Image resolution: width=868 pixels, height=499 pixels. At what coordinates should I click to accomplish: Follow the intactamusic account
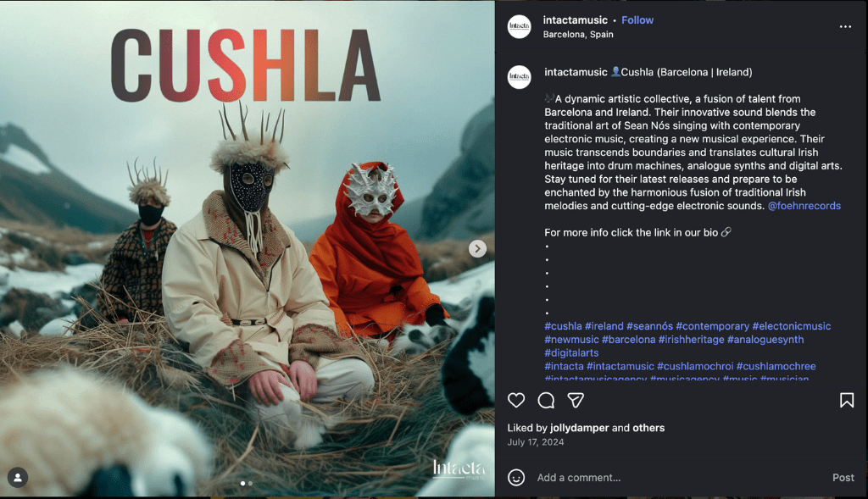[x=637, y=20]
